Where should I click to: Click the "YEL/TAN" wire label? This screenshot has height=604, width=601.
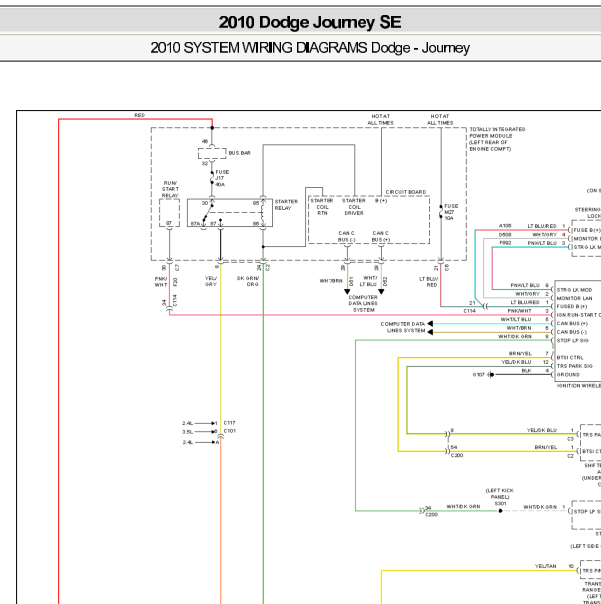click(546, 566)
